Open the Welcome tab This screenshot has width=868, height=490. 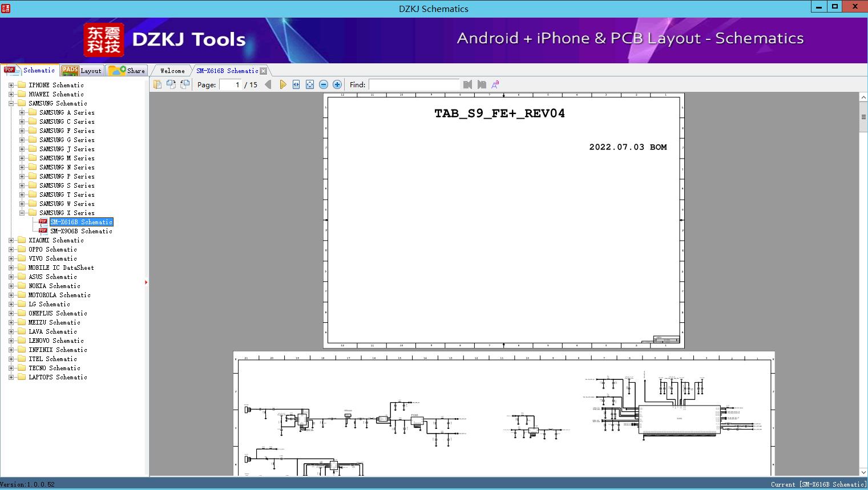tap(172, 71)
